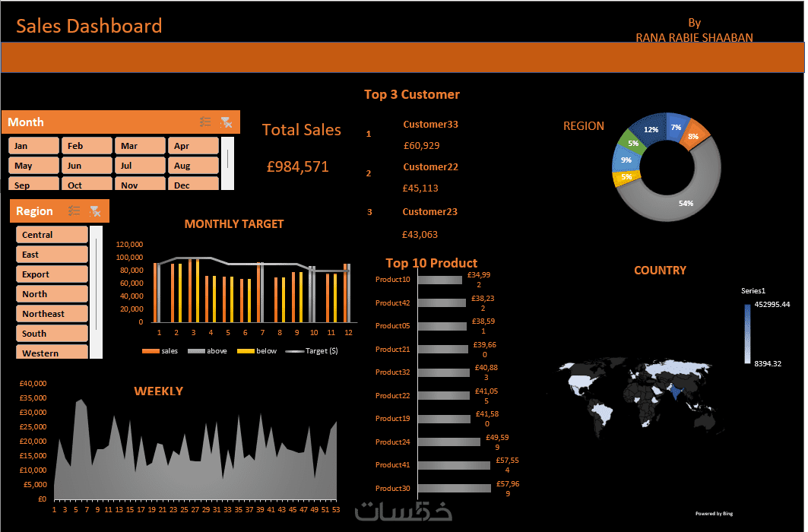808x532 pixels.
Task: Toggle the Aug month filter
Action: pyautogui.click(x=193, y=166)
